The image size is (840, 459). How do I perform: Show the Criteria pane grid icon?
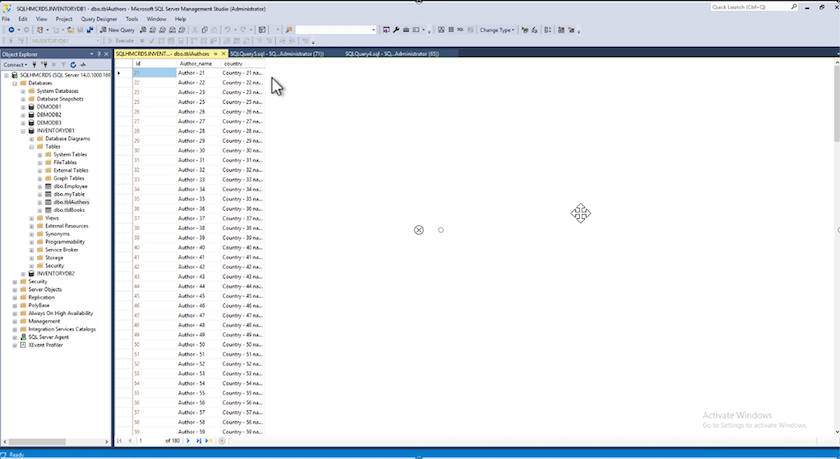[x=451, y=30]
